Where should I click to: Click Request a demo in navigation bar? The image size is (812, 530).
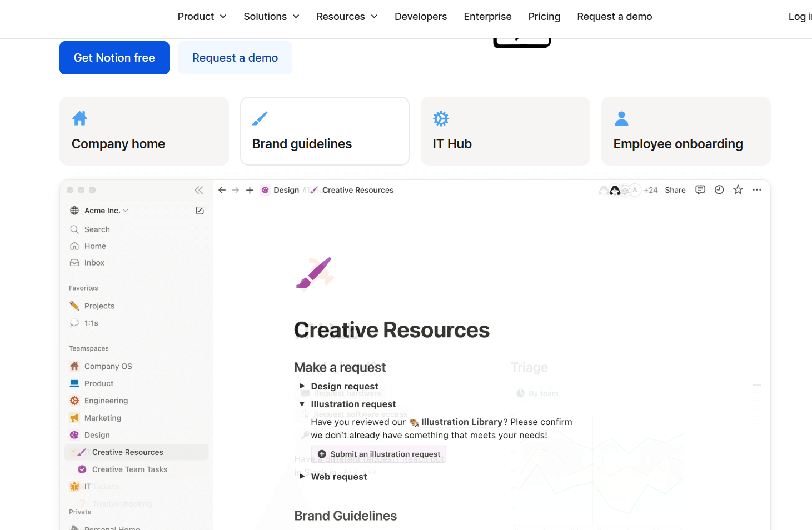pos(615,17)
